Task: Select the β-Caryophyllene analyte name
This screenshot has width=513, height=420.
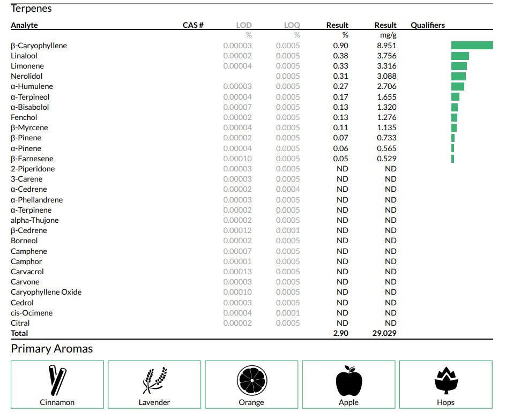Action: tap(39, 46)
